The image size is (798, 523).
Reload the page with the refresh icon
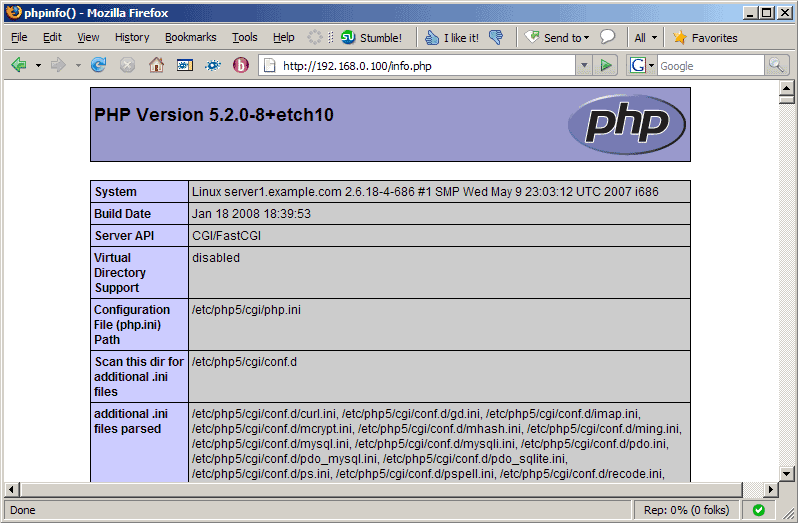tap(98, 65)
